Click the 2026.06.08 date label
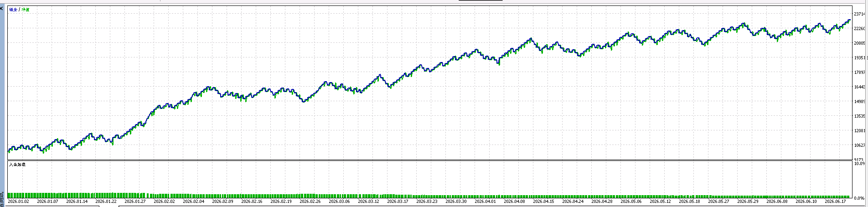 [x=777, y=201]
